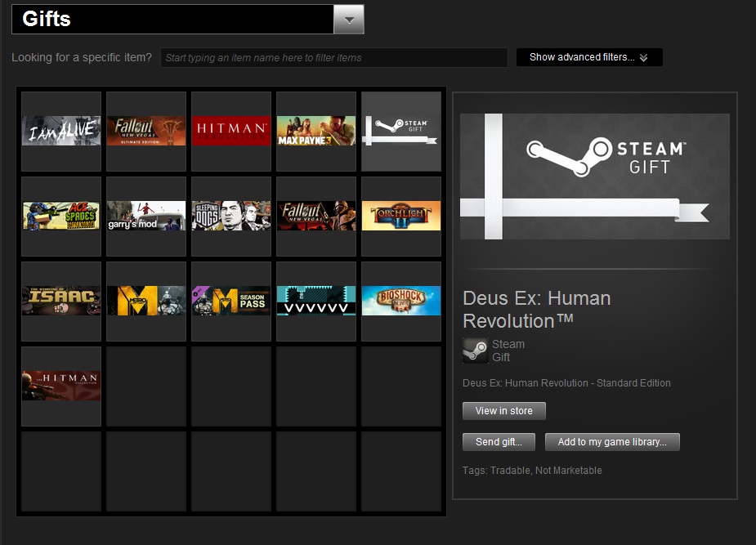The image size is (756, 545).
Task: Select the Binding of Isaac gift
Action: click(x=61, y=302)
